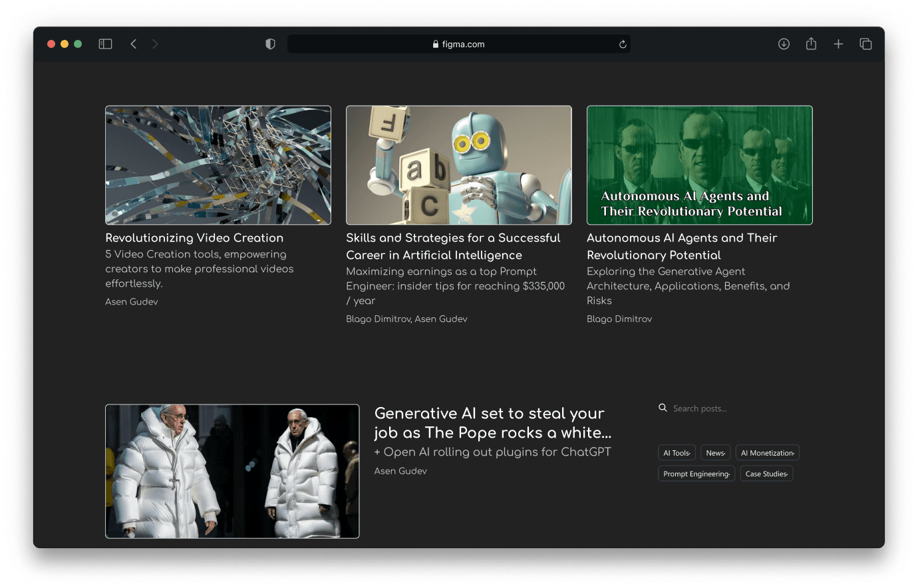Click author Asen Gudev under Generative AI post
The image size is (918, 588).
point(400,470)
